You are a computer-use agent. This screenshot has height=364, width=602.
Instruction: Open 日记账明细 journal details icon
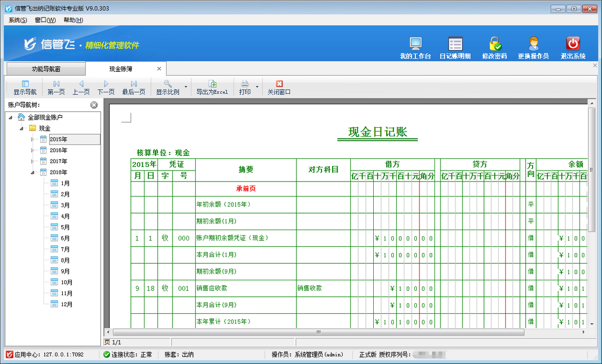point(455,48)
